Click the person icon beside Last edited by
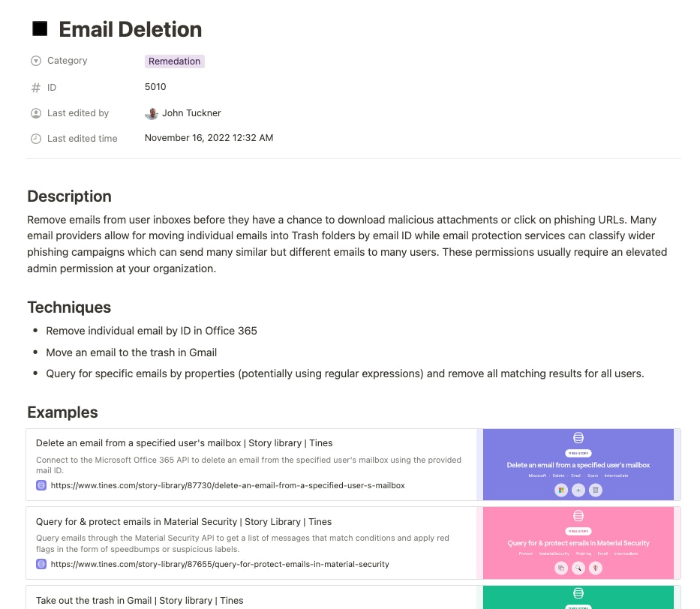The height and width of the screenshot is (609, 700). 36,113
